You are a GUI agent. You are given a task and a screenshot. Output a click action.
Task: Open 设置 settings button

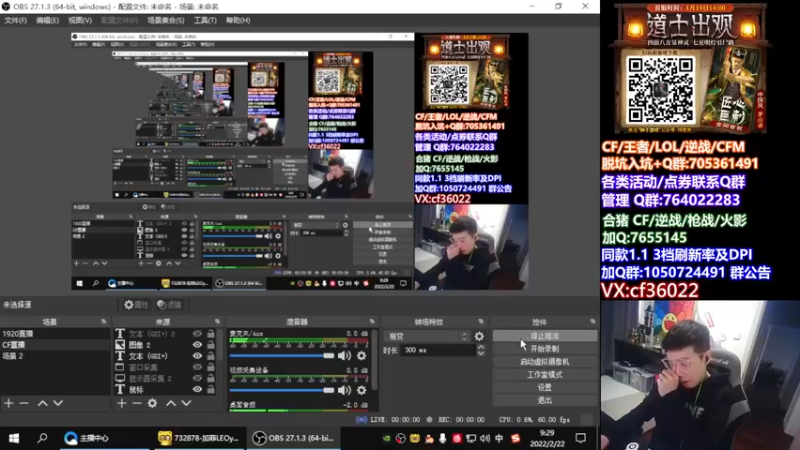(544, 387)
